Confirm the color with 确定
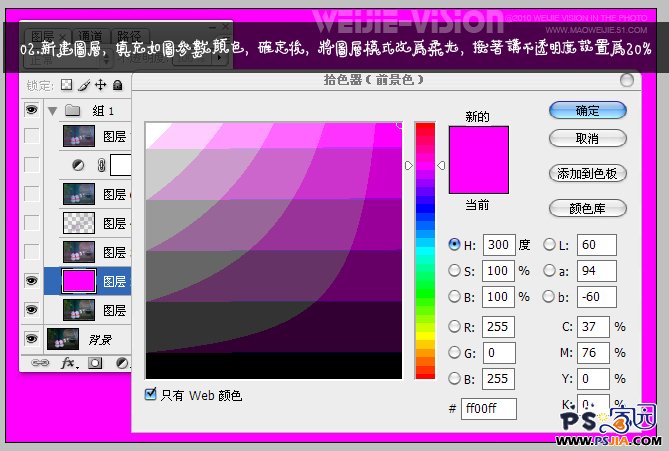This screenshot has width=669, height=451. pos(588,111)
